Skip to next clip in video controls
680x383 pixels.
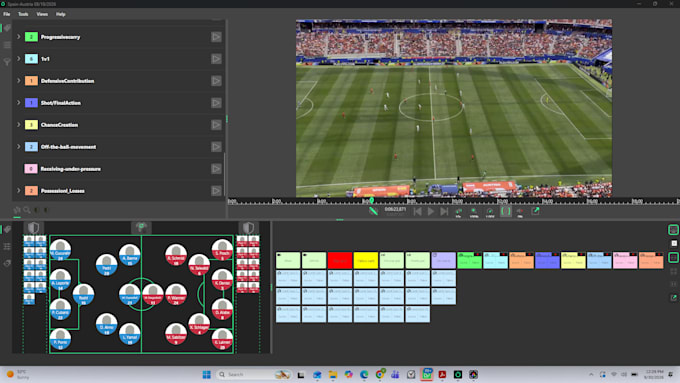coord(444,211)
